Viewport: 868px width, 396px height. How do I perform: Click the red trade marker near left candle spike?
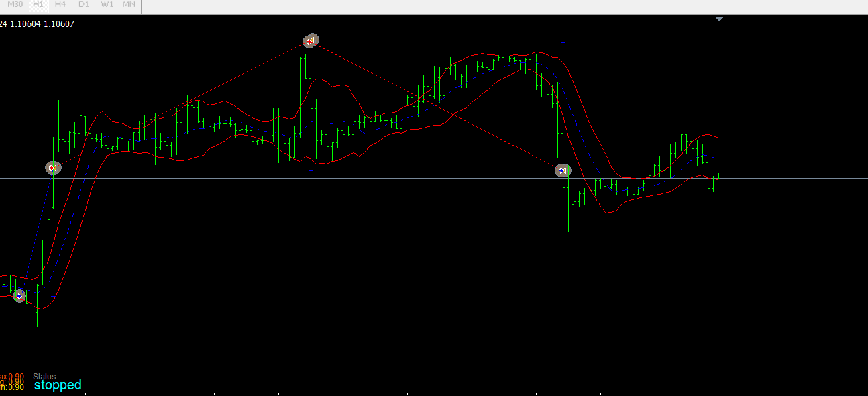[53, 168]
